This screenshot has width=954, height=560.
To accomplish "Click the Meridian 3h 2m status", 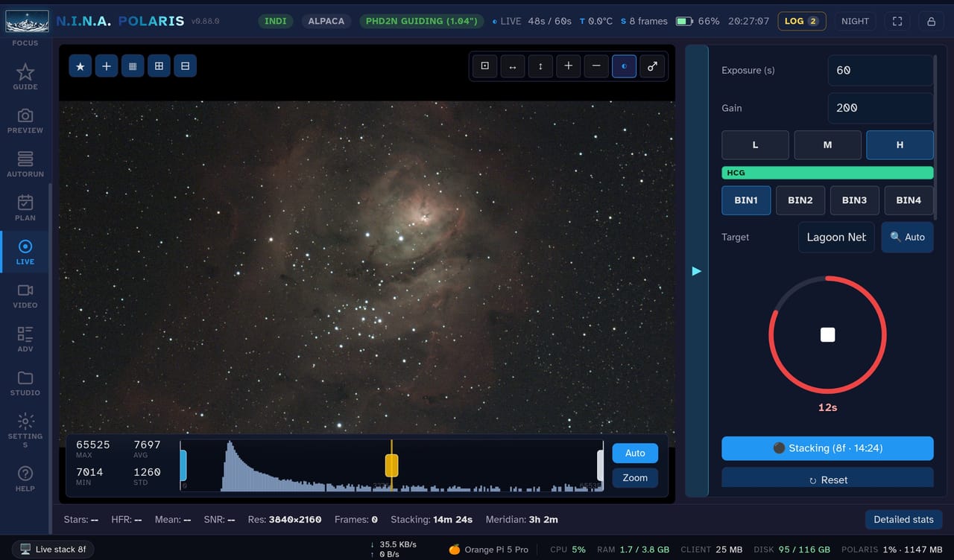I will [x=522, y=519].
